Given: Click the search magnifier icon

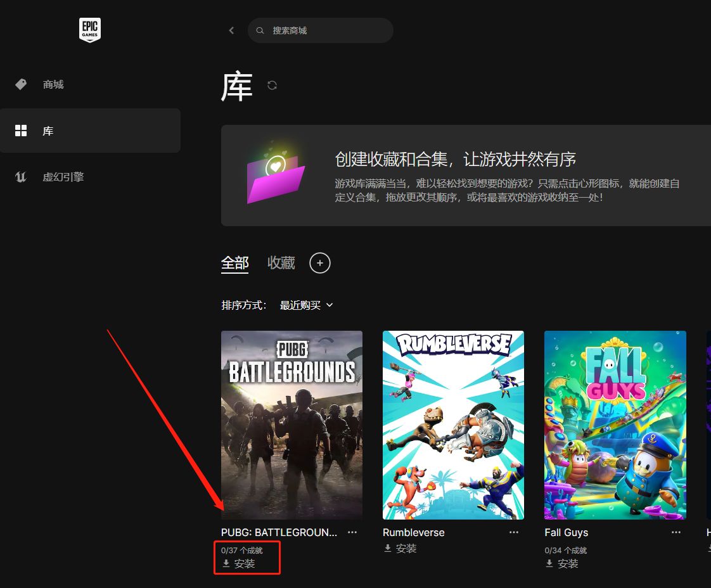Looking at the screenshot, I should pyautogui.click(x=260, y=30).
